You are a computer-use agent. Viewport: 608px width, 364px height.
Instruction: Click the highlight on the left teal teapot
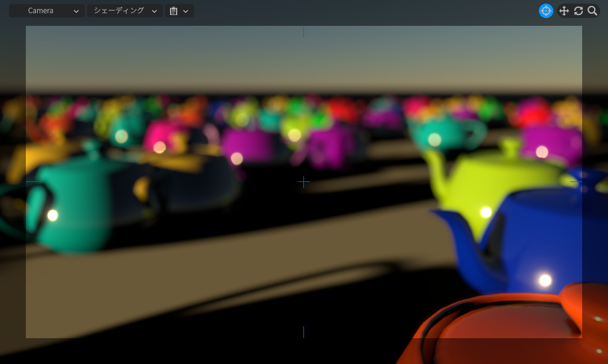[x=53, y=215]
